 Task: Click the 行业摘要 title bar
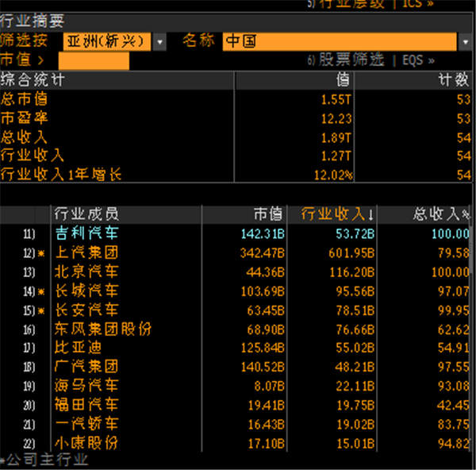(x=236, y=21)
